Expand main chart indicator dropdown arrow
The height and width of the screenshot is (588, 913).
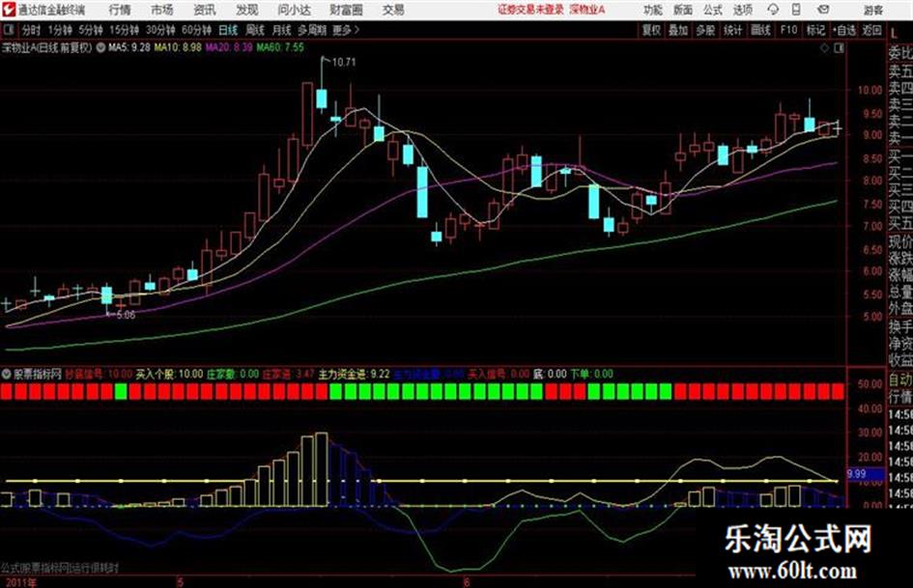(100, 48)
